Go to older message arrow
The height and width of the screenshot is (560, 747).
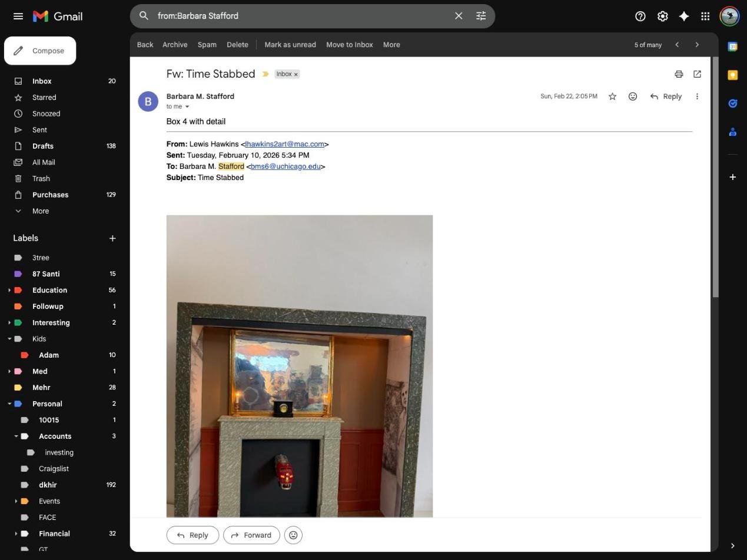click(x=697, y=45)
